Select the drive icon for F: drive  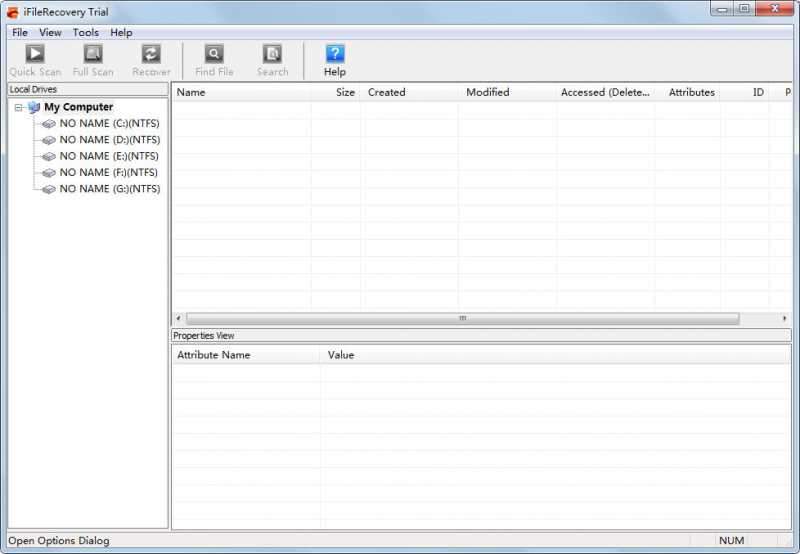pos(49,172)
